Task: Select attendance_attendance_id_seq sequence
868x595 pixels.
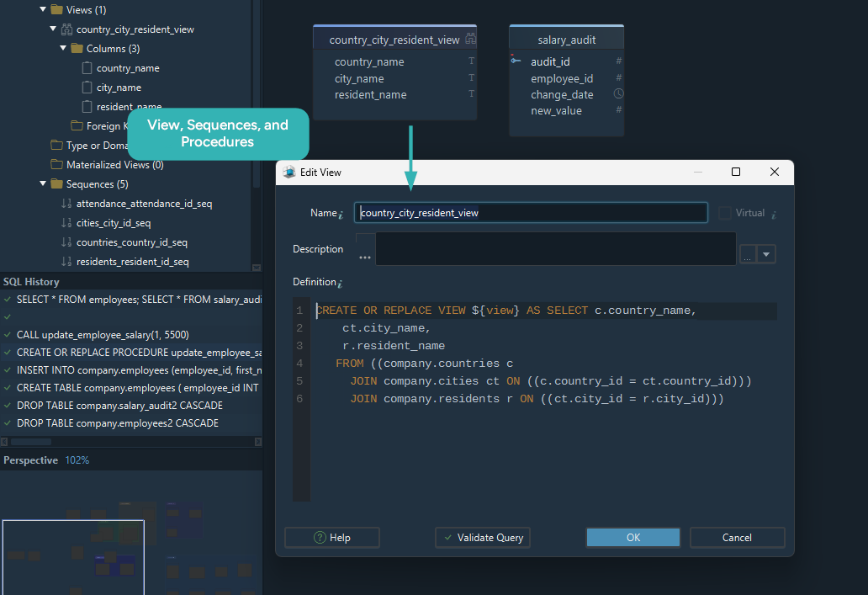Action: tap(144, 204)
